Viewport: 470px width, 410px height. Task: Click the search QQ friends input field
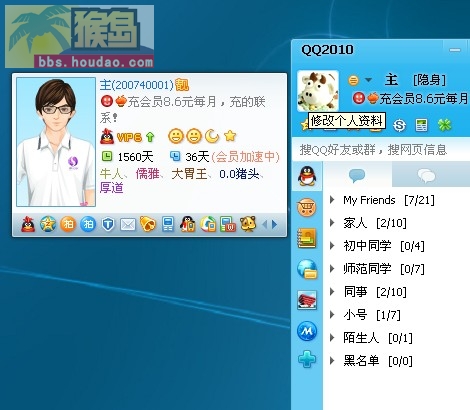click(x=381, y=150)
